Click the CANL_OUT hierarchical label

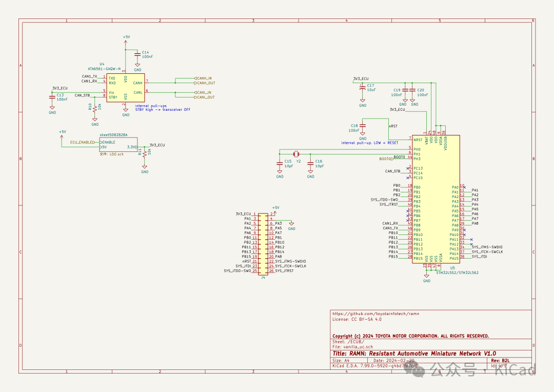coord(204,97)
